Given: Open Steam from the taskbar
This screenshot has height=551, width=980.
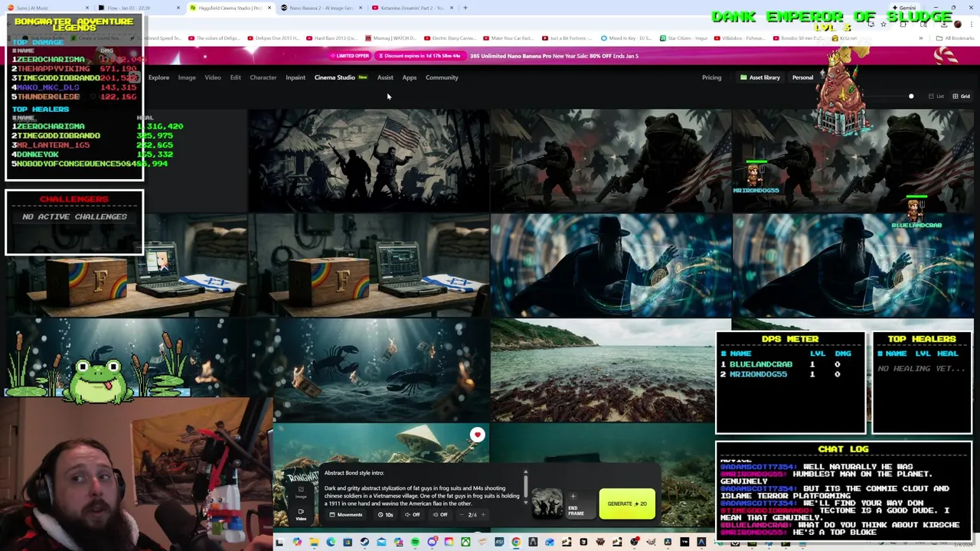Looking at the screenshot, I should tap(364, 543).
